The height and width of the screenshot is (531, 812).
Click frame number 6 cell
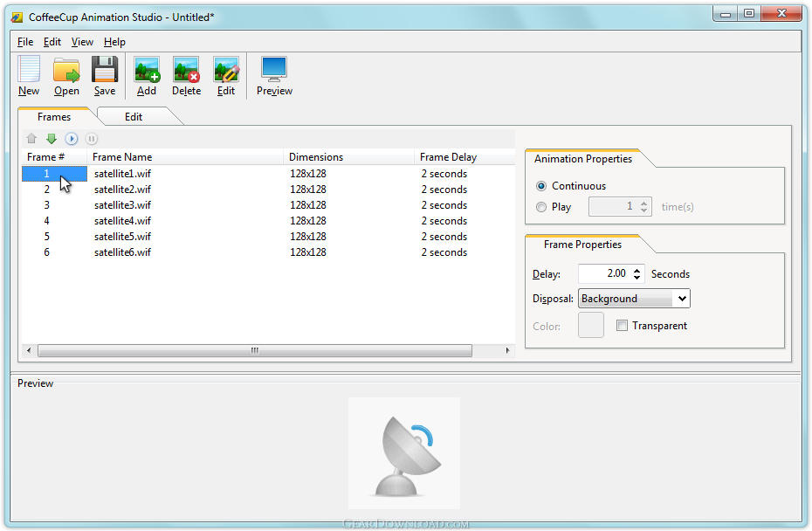[x=46, y=252]
